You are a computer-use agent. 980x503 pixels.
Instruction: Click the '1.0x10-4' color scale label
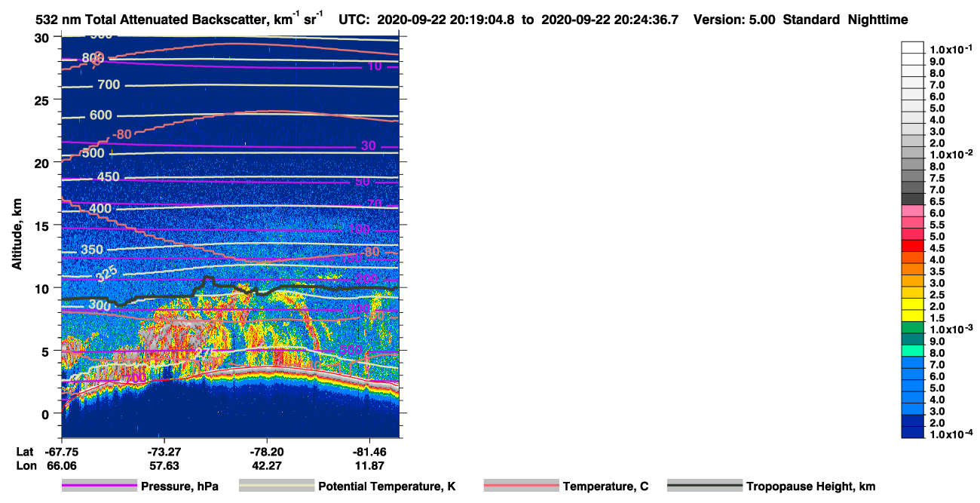pos(951,434)
